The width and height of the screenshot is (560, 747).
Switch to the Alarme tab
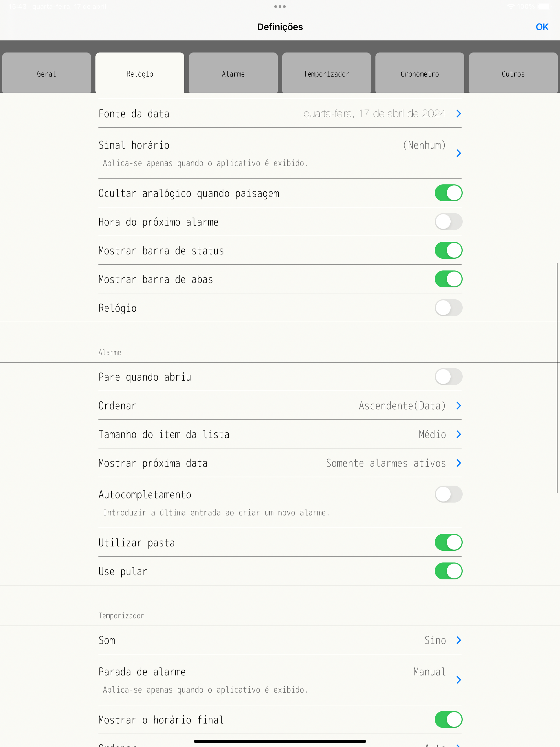233,74
